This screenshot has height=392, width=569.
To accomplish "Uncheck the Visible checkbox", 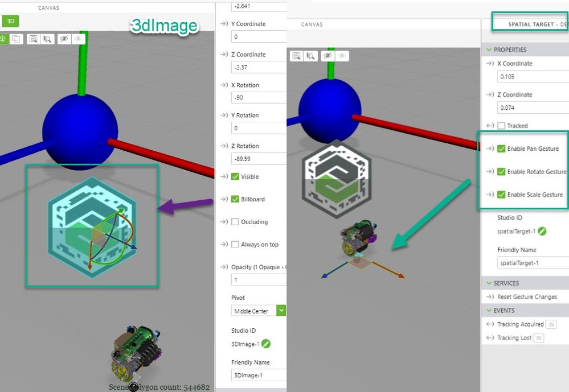I will click(235, 176).
